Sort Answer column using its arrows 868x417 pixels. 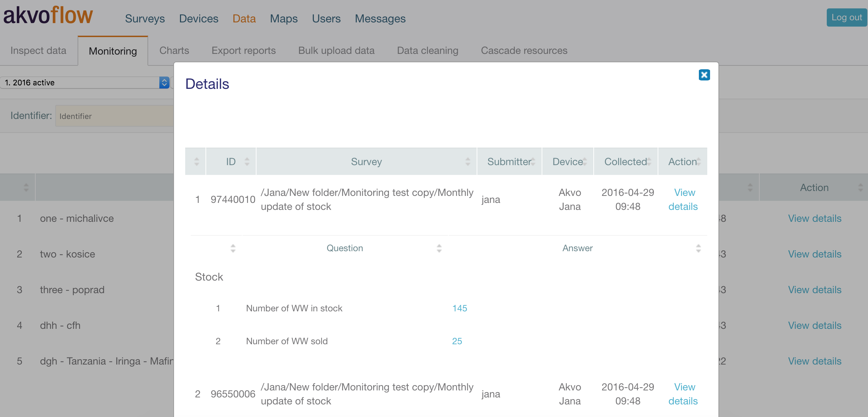(x=698, y=248)
